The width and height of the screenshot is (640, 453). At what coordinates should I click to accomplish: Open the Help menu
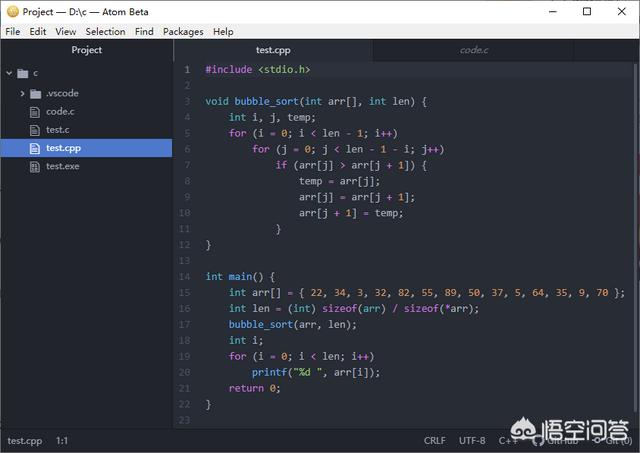point(223,31)
